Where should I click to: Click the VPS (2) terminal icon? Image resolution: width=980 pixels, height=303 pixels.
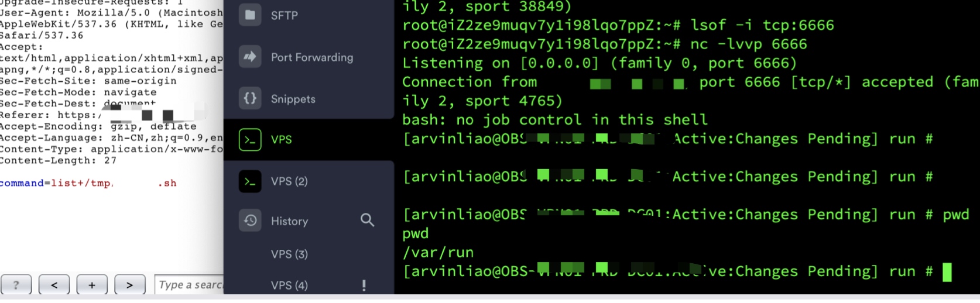(x=250, y=181)
